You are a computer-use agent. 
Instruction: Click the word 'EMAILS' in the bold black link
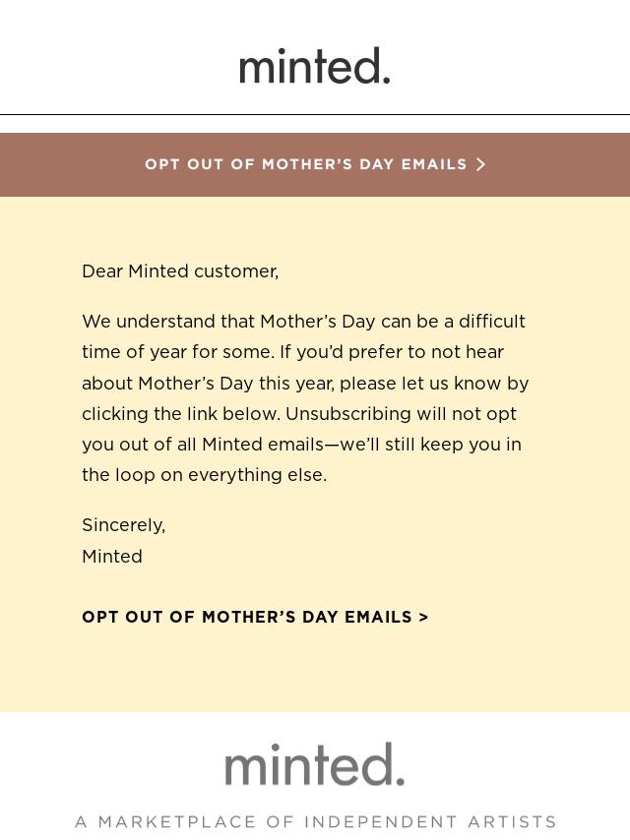[378, 618]
